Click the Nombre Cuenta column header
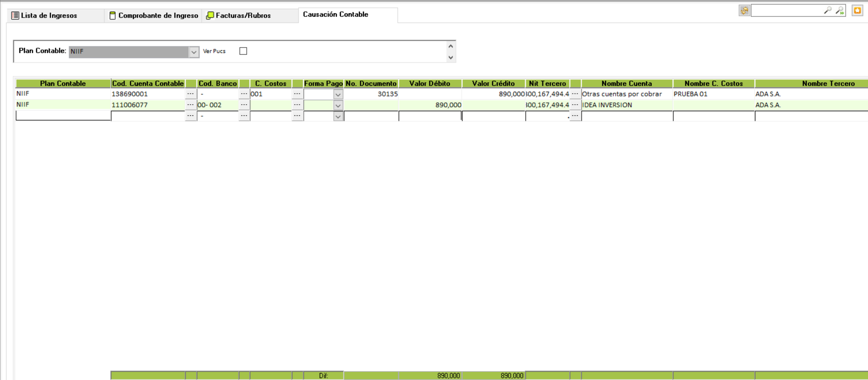Viewport: 868px width, 380px height. [x=627, y=83]
